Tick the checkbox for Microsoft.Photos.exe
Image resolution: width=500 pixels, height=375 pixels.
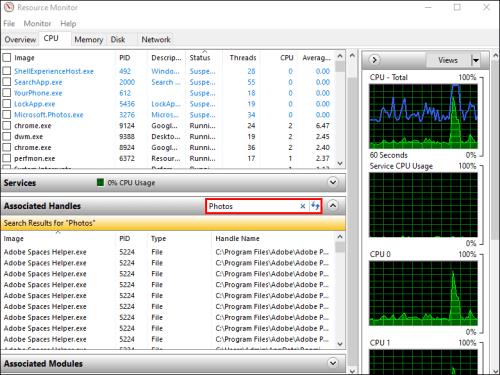[x=7, y=115]
